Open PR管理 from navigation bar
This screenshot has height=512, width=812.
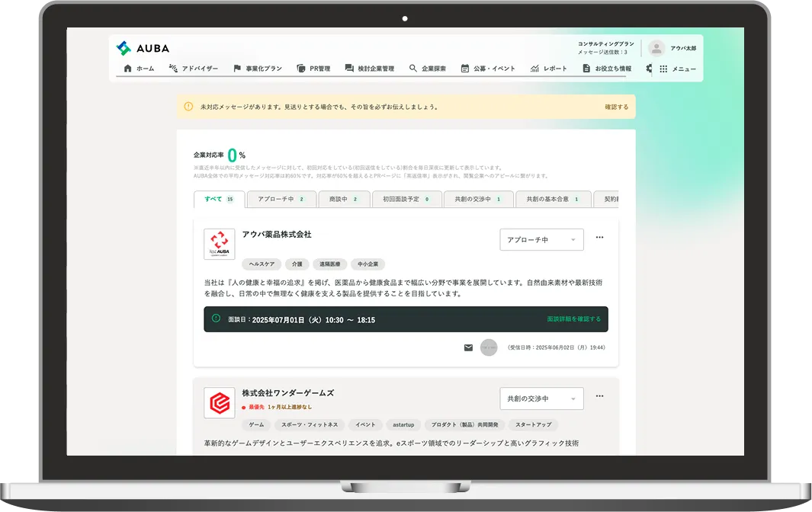(x=313, y=69)
